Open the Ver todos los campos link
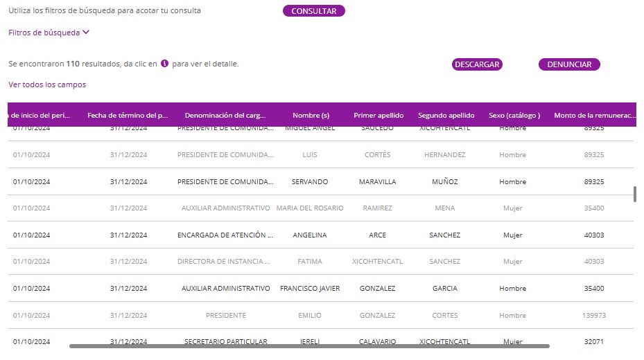 (x=47, y=84)
